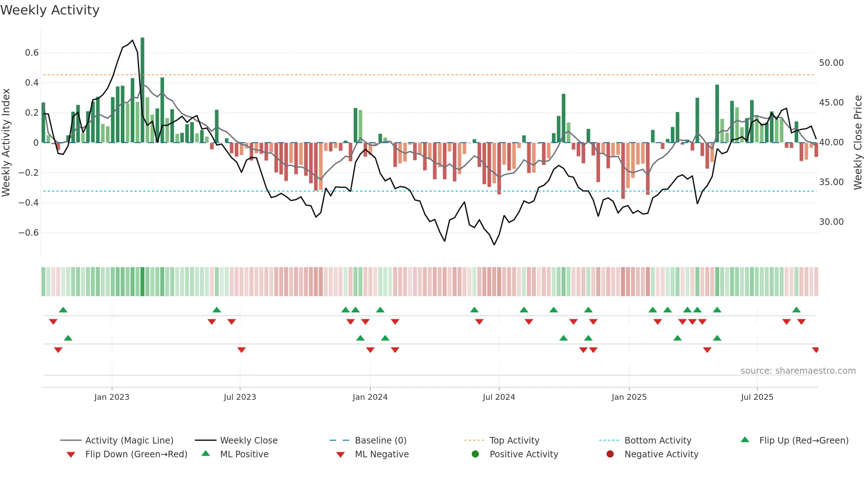This screenshot has height=488, width=868.
Task: Click the flip-up triangle just after Jan 2024
Action: click(x=380, y=310)
